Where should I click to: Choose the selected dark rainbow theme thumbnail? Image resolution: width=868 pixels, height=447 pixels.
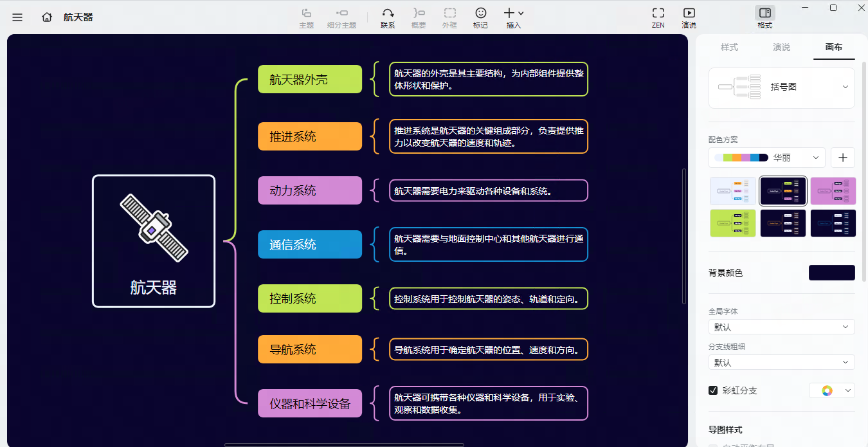(783, 191)
